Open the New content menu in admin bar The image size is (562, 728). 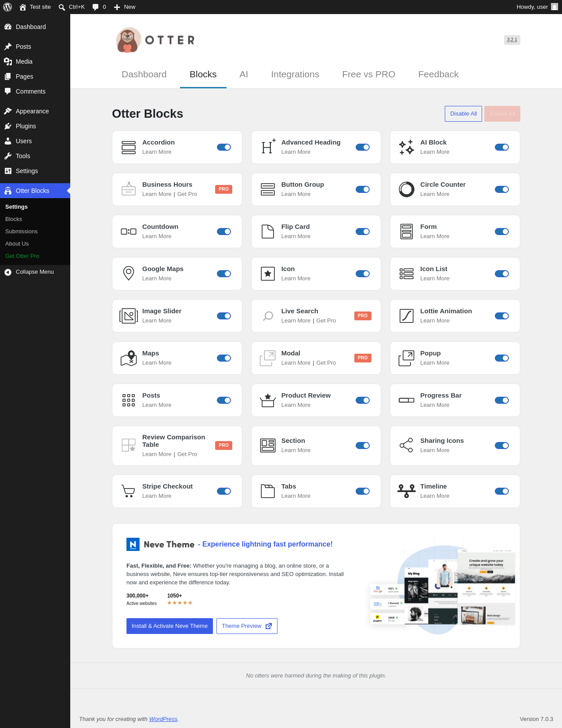(x=125, y=7)
